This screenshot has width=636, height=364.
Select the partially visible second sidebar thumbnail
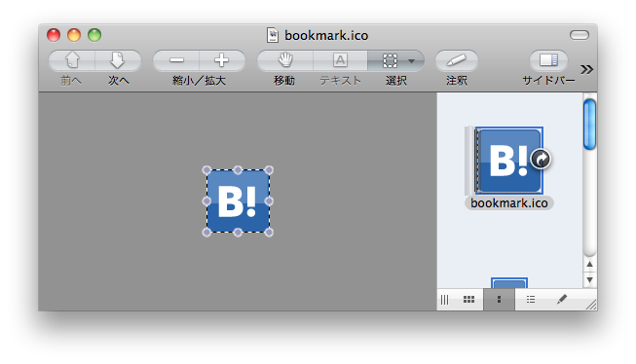[509, 283]
